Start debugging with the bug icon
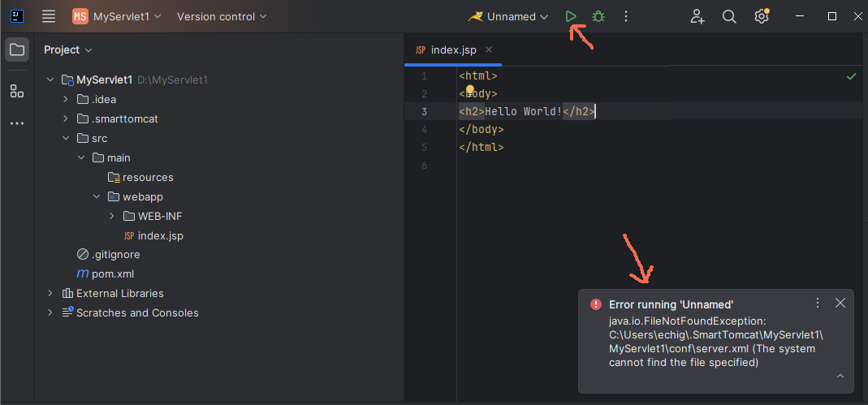868x405 pixels. click(598, 16)
